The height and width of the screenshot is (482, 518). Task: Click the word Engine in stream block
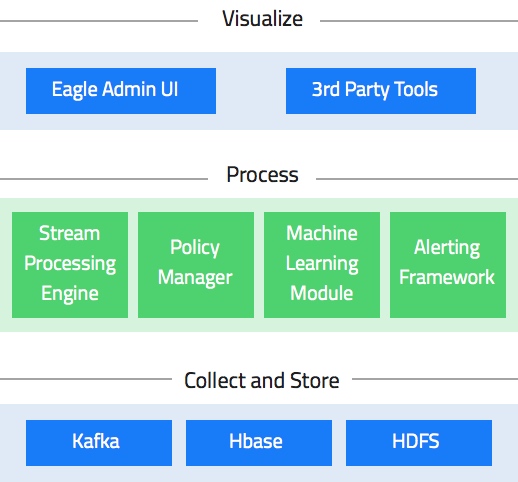click(70, 294)
